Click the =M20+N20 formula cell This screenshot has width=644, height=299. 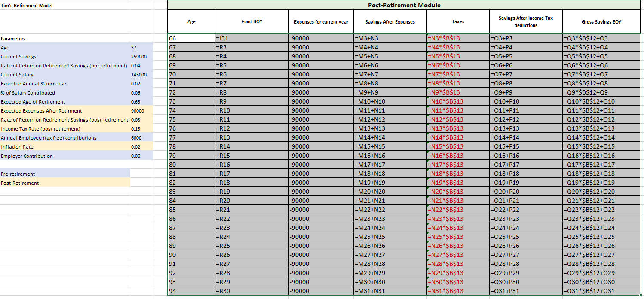coord(390,192)
